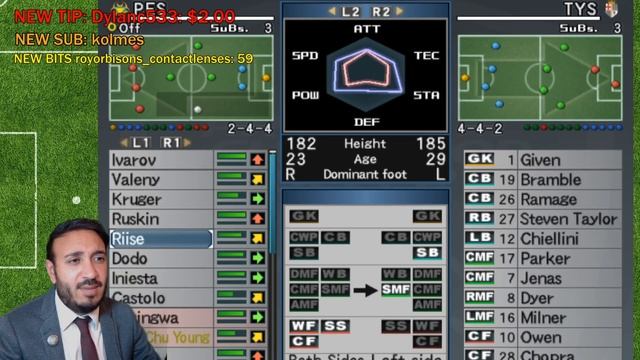Click Dyer's RMF position badge

tap(480, 297)
